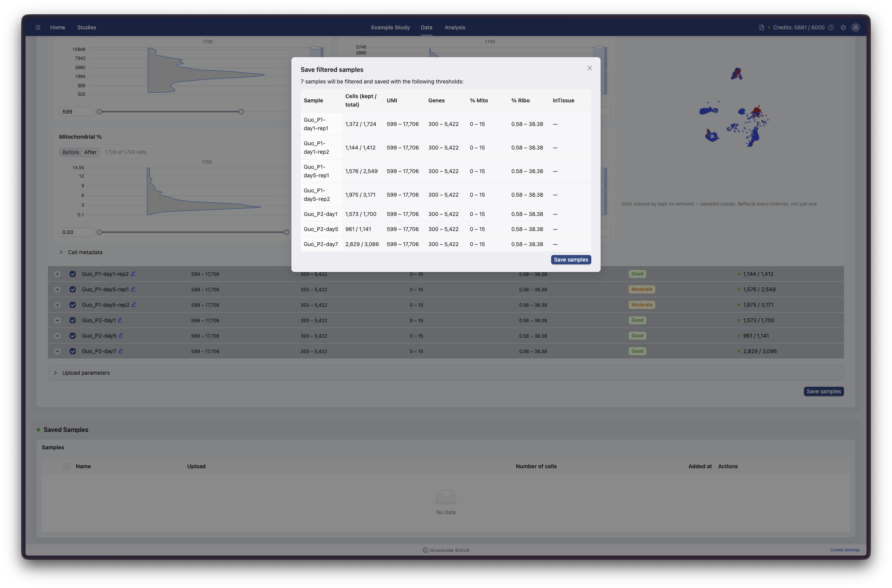Switch to the Analysis tab
892x588 pixels.
point(455,27)
